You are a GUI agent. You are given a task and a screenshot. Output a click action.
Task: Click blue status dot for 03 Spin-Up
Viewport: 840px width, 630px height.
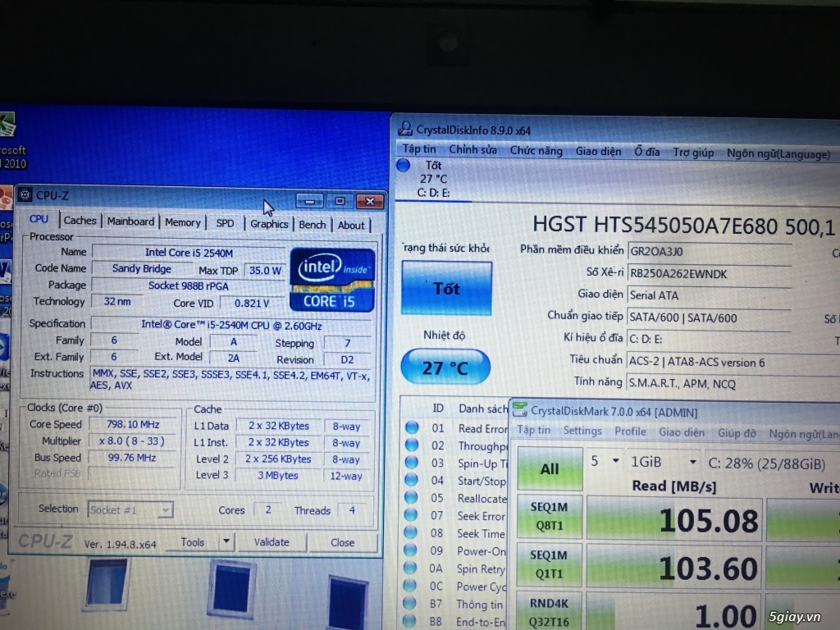coord(412,462)
